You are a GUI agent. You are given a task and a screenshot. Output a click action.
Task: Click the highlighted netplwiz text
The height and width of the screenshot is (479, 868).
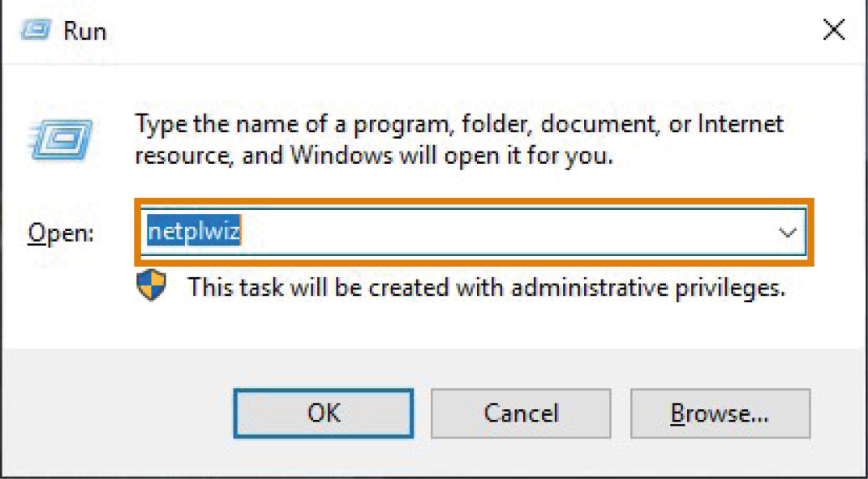[x=194, y=232]
